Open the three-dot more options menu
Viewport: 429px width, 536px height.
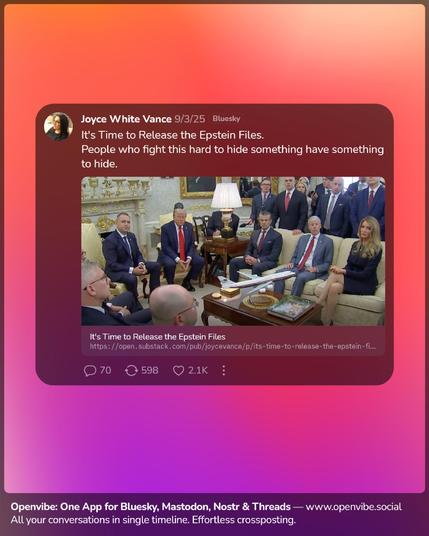point(223,371)
